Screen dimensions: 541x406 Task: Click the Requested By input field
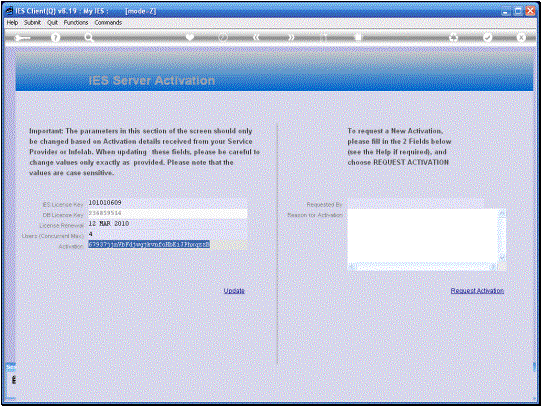pyautogui.click(x=416, y=204)
